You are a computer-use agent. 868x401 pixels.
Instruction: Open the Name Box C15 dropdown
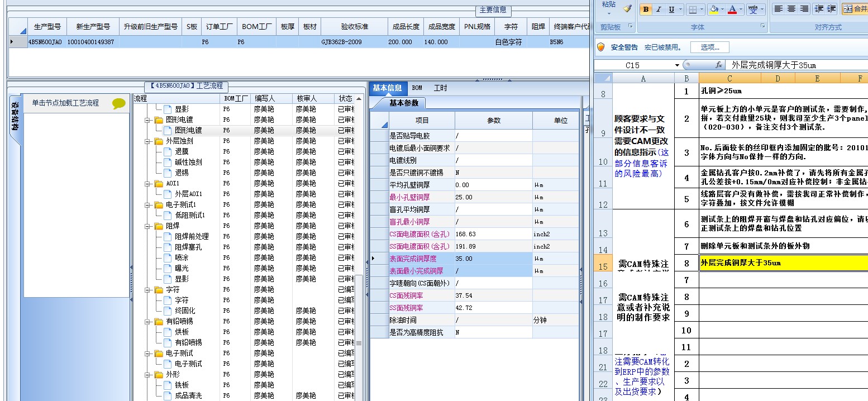point(677,65)
